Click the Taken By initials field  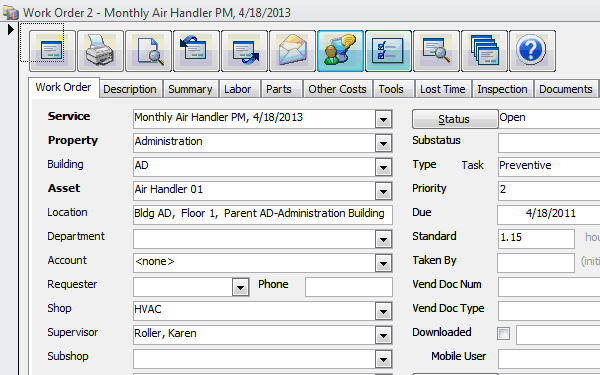click(x=536, y=263)
